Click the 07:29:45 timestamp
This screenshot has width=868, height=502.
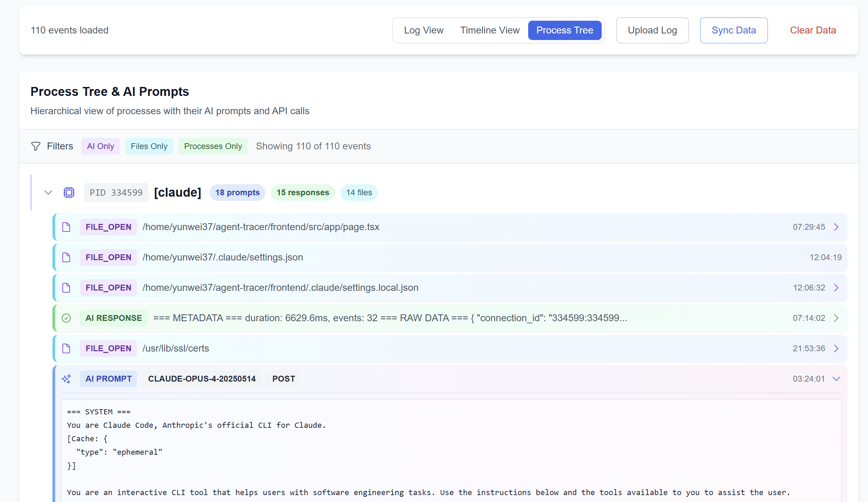point(809,227)
